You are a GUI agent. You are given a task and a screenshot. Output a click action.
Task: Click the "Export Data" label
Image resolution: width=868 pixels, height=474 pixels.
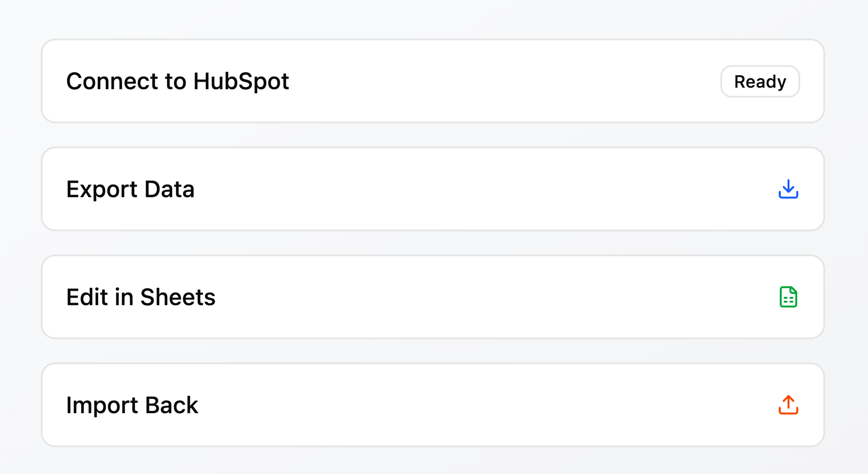tap(130, 189)
